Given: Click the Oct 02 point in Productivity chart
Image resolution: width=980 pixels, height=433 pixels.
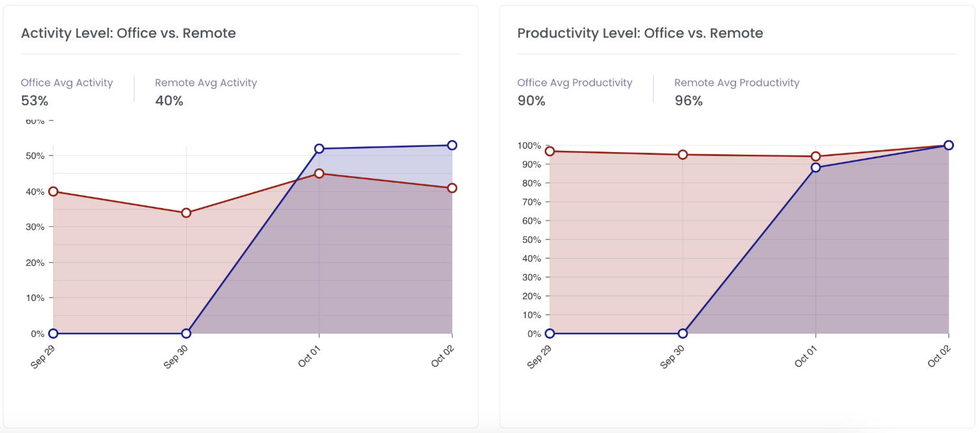Looking at the screenshot, I should [x=949, y=145].
